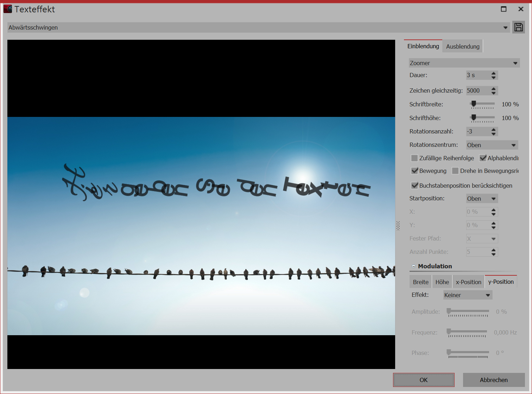Click the save preset disk icon

tap(518, 27)
